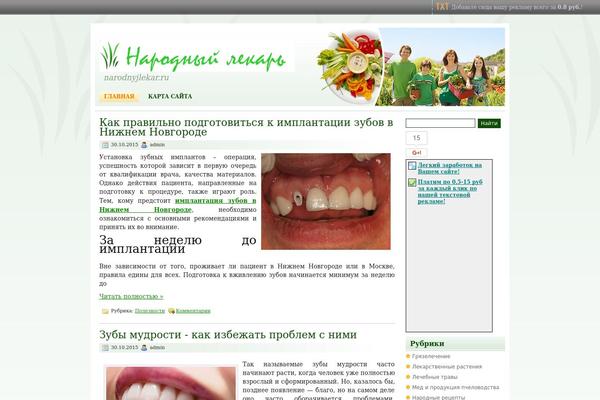Follow the имплантация зубов в Нижнем Новгороде link
The width and height of the screenshot is (600, 400).
(x=178, y=205)
